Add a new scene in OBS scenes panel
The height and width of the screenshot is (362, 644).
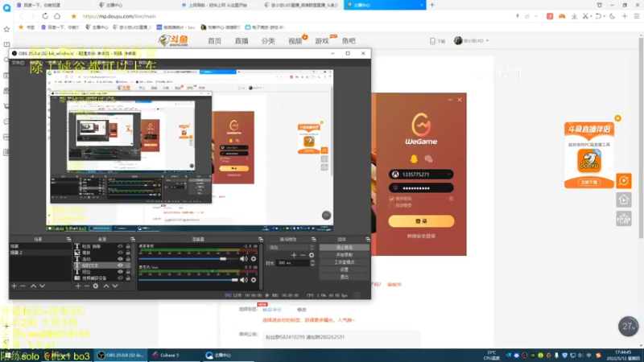(x=14, y=286)
